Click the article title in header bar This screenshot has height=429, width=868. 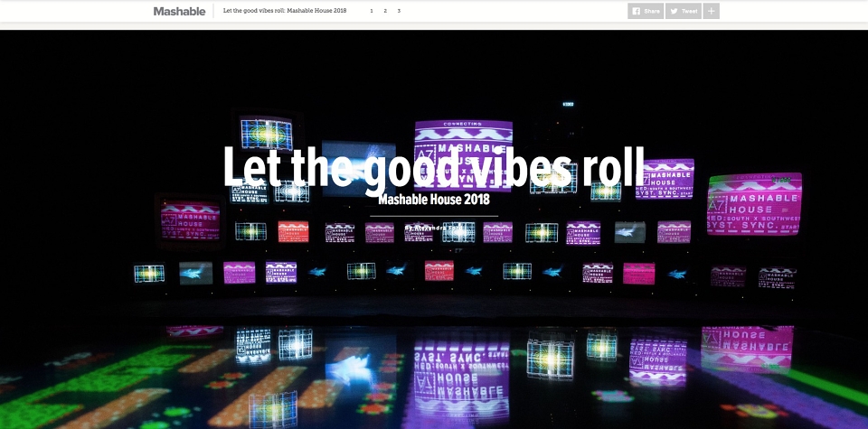pyautogui.click(x=285, y=11)
